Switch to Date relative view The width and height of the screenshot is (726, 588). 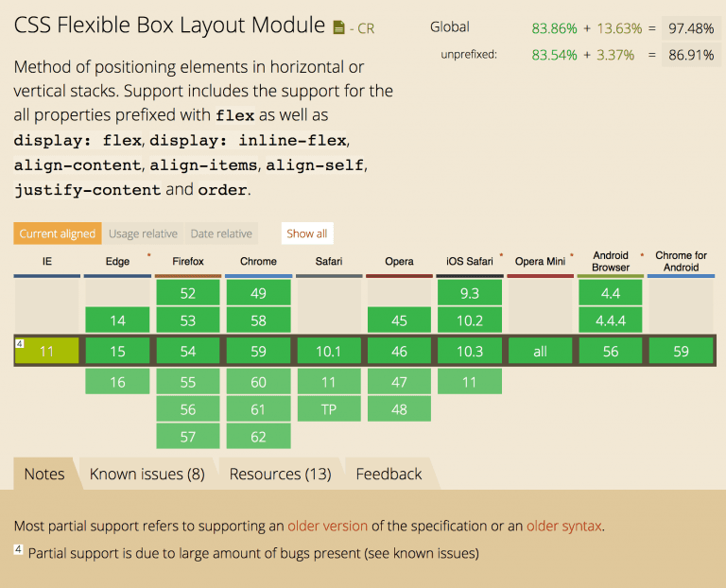click(221, 233)
